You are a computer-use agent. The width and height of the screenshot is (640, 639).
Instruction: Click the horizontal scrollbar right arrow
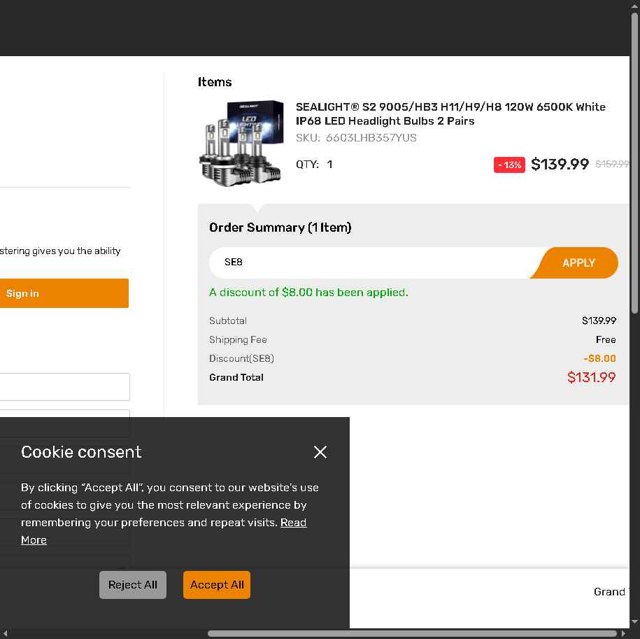click(x=623, y=634)
